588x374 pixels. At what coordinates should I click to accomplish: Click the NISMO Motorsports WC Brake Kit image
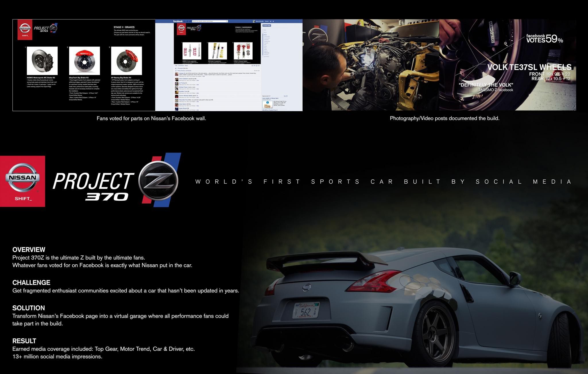point(42,61)
